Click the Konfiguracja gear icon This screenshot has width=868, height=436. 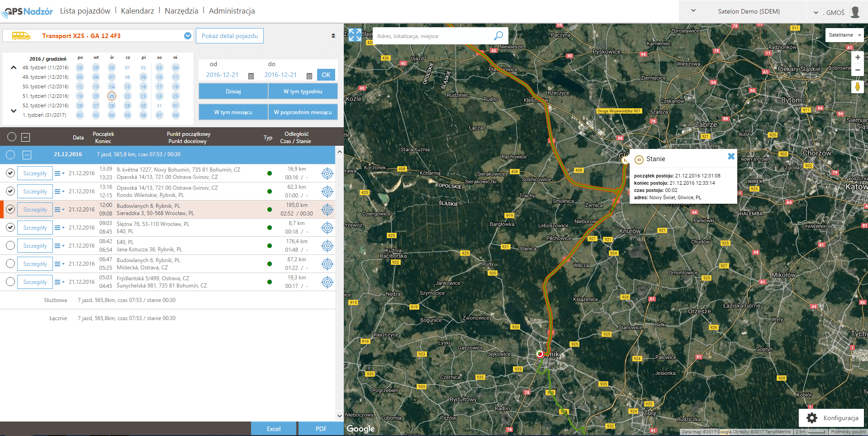coord(812,417)
